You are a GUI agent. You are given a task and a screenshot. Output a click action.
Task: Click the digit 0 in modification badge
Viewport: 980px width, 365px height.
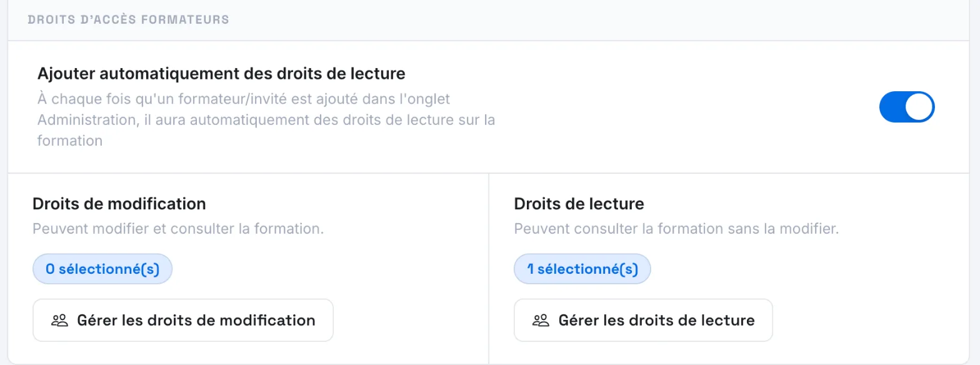coord(50,269)
